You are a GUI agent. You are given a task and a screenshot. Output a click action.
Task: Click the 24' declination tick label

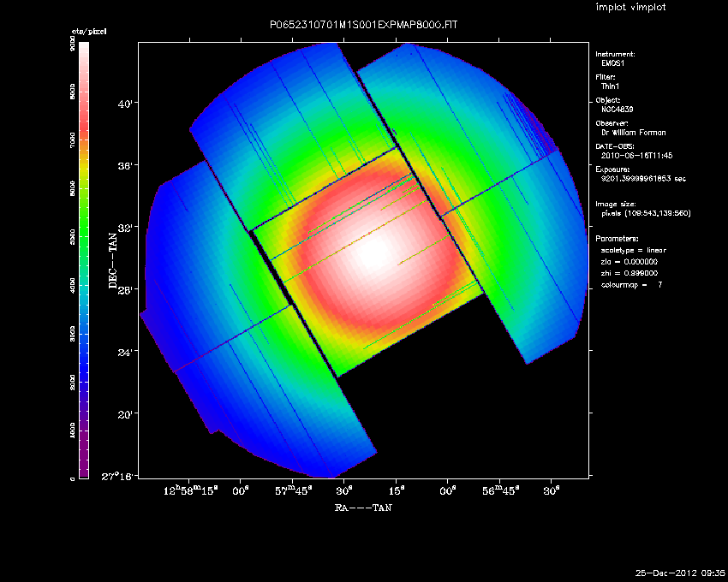(125, 353)
